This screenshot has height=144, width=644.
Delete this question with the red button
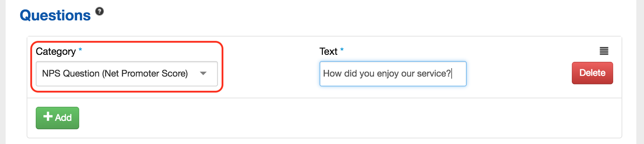tap(592, 73)
